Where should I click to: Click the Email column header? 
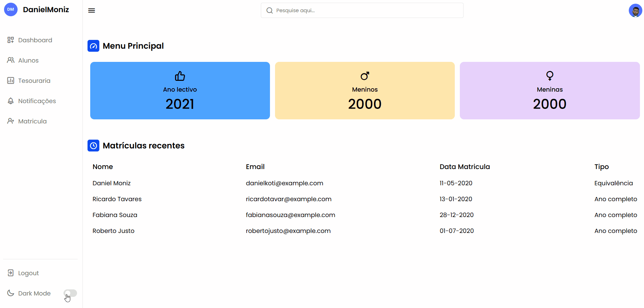click(255, 167)
